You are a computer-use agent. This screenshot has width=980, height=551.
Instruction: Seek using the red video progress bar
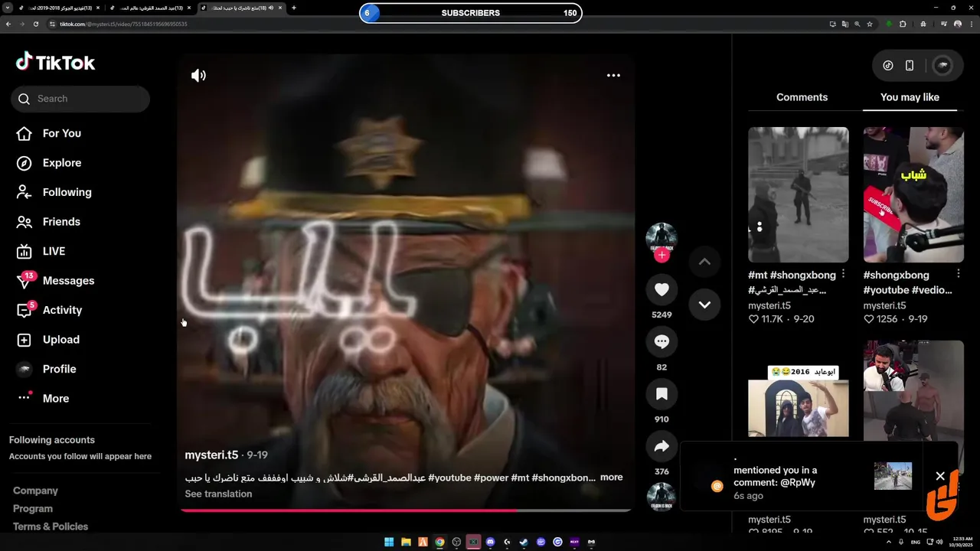pyautogui.click(x=406, y=510)
